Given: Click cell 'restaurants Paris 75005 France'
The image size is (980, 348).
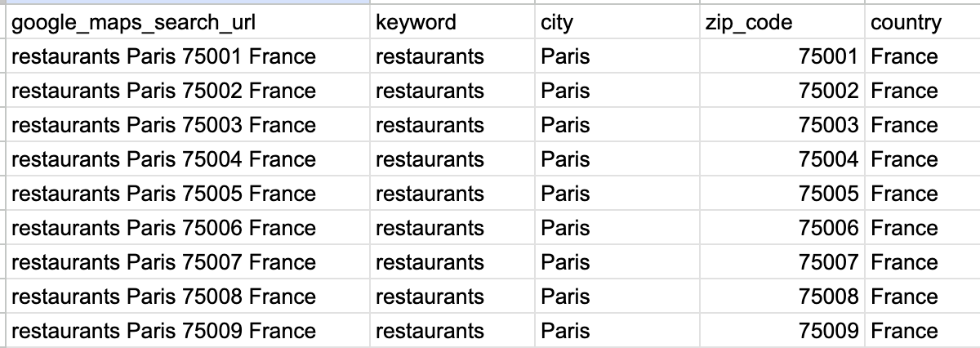Looking at the screenshot, I should pyautogui.click(x=189, y=194).
